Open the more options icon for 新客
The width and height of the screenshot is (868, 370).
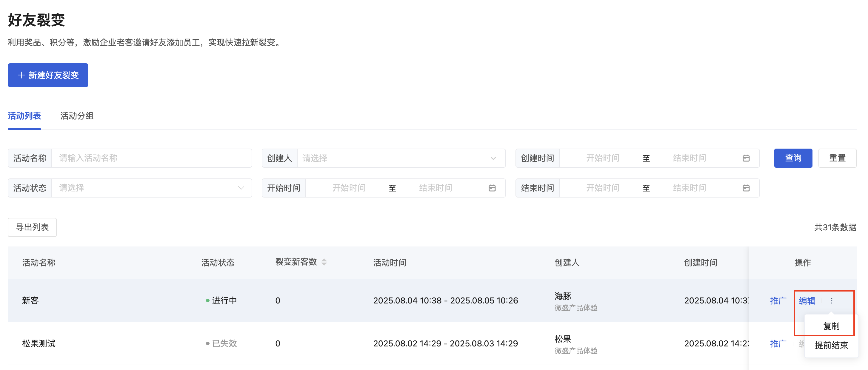click(831, 300)
